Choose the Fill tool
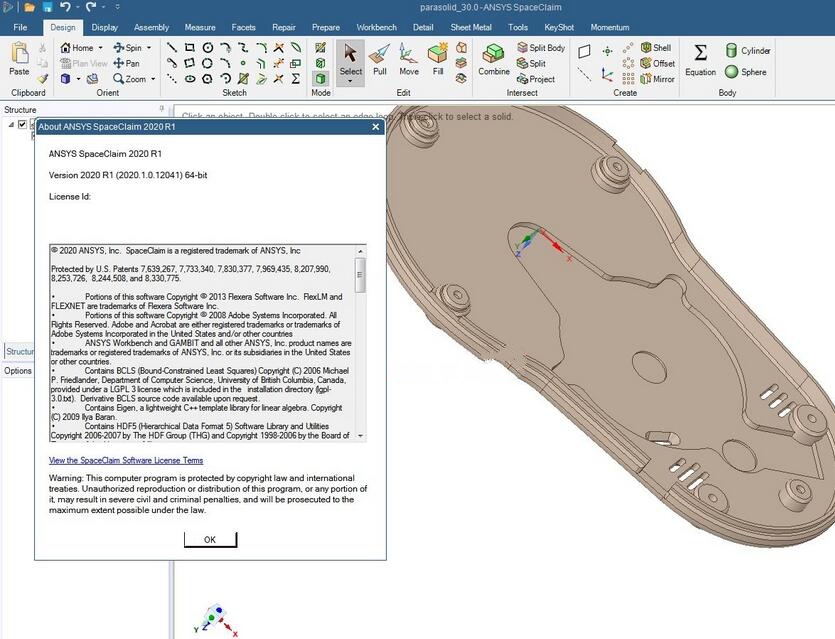Screen dimensions: 835x639 tap(438, 59)
